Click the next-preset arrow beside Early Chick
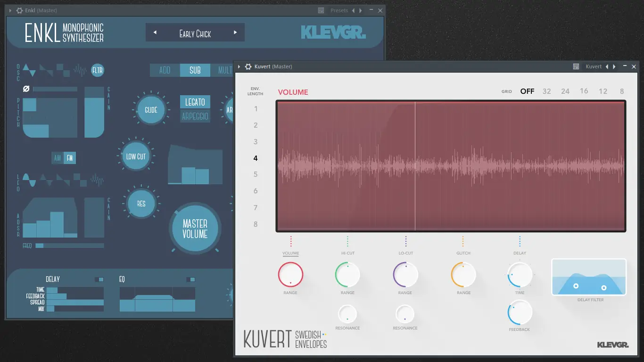Screen dimensions: 644x362 pos(235,32)
